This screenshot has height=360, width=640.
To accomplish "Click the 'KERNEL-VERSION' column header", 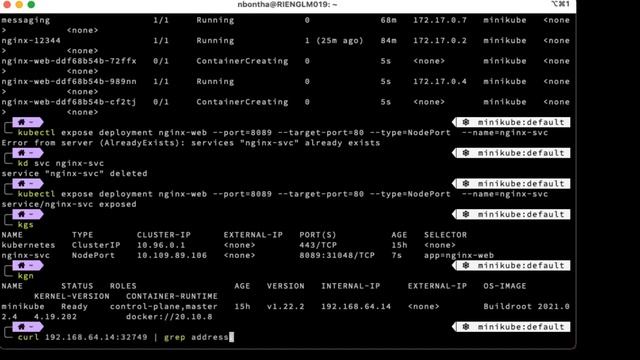I will 71,296.
